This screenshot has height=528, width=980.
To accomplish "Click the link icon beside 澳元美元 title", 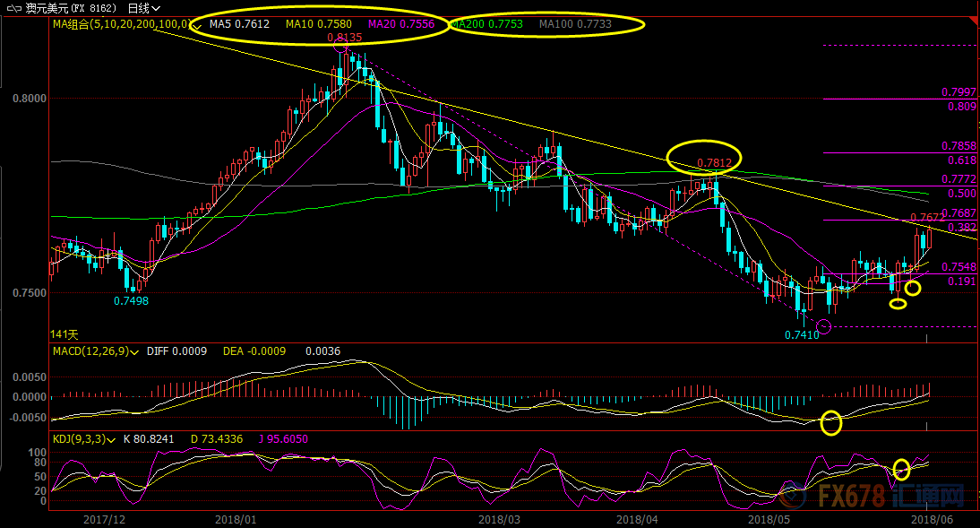I will tap(13, 8).
